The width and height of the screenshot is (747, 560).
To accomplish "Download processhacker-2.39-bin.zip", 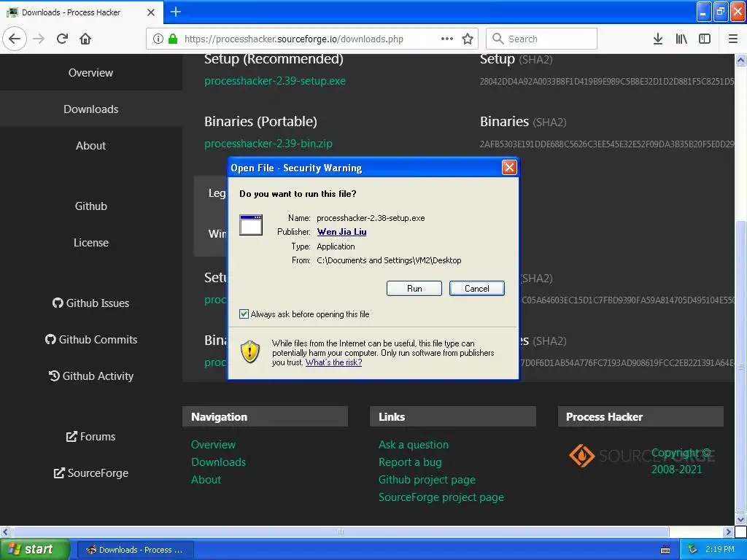I will [268, 144].
